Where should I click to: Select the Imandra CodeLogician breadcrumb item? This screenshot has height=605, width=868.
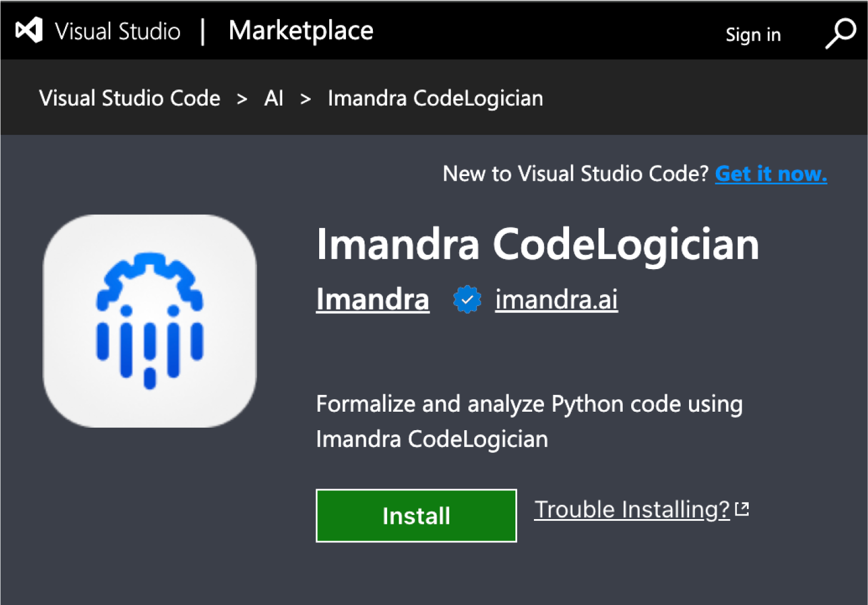[x=435, y=97]
